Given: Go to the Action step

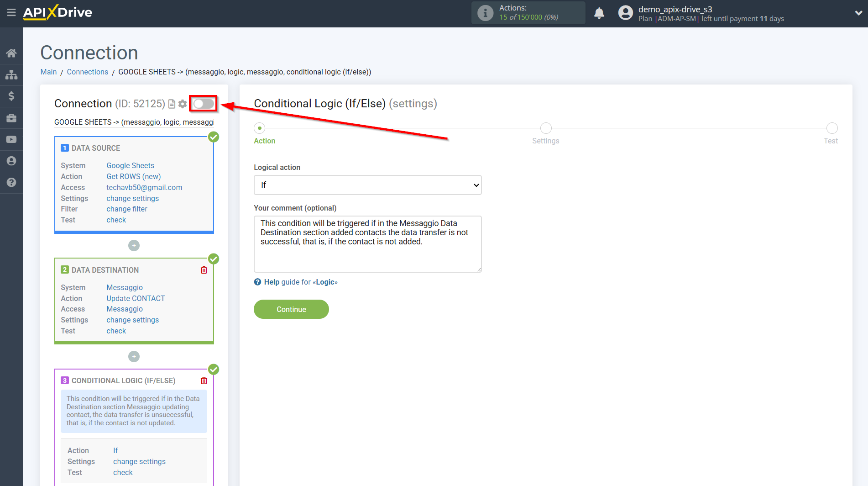Looking at the screenshot, I should [260, 128].
